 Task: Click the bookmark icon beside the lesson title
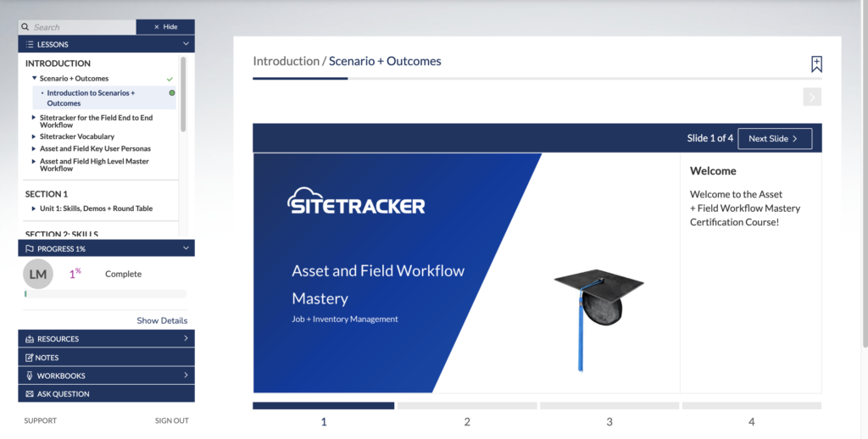point(816,64)
